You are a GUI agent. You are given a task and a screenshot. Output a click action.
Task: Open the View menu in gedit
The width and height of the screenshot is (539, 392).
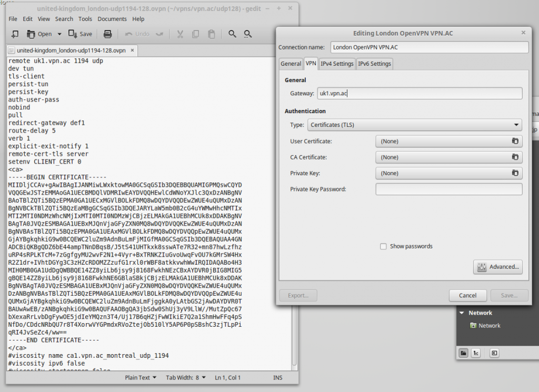coord(44,19)
